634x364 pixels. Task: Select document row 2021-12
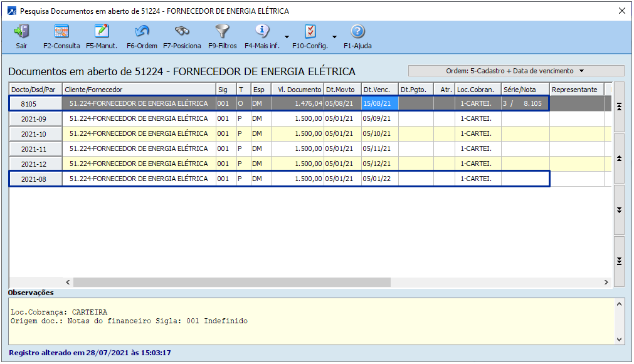click(35, 164)
